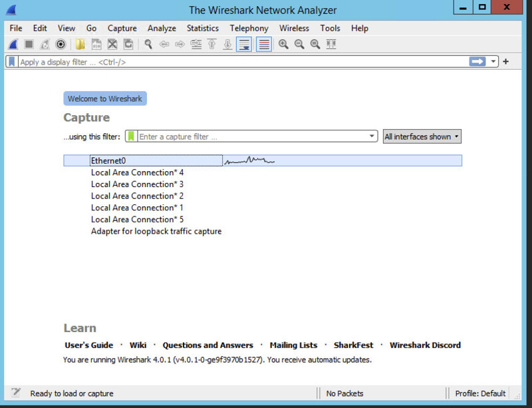Open a capture file from toolbar

pyautogui.click(x=80, y=45)
